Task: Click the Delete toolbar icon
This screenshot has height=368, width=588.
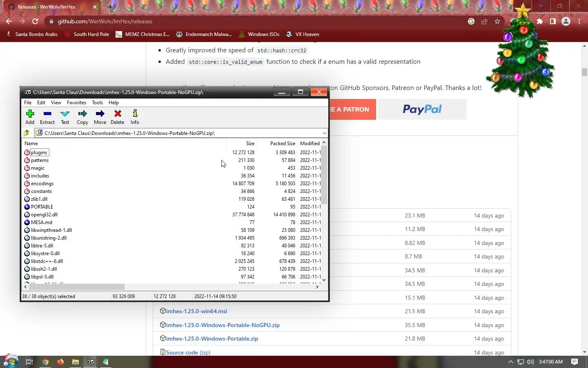Action: pos(118,117)
